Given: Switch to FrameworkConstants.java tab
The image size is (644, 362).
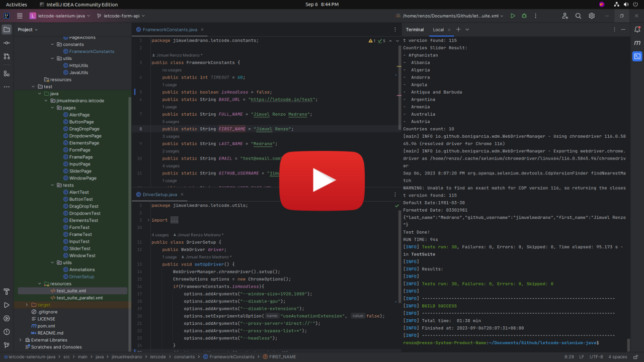Looking at the screenshot, I should point(170,30).
